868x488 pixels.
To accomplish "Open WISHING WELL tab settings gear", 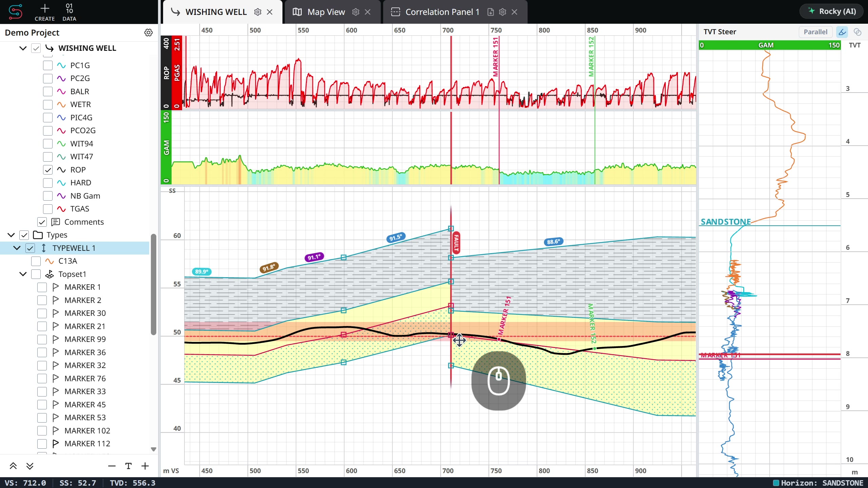I will [x=258, y=12].
